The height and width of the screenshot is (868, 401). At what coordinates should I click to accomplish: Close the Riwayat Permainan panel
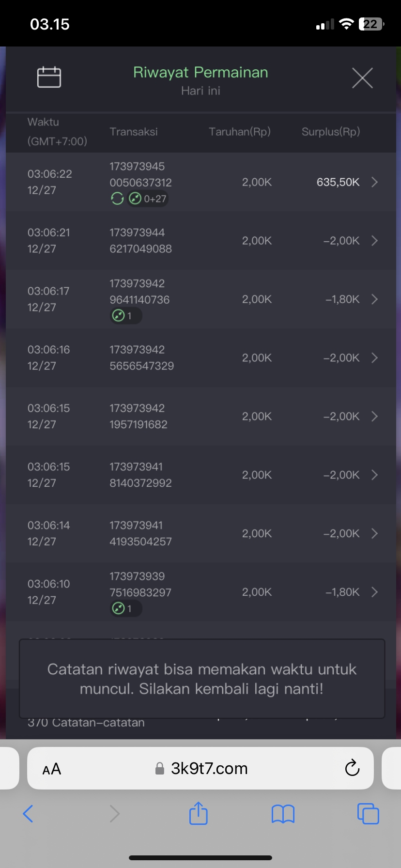(362, 78)
